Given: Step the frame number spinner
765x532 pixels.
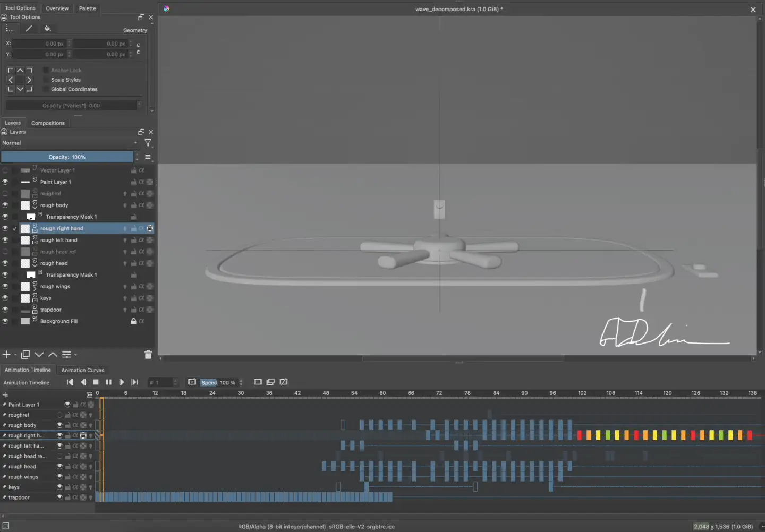Looking at the screenshot, I should click(x=176, y=382).
